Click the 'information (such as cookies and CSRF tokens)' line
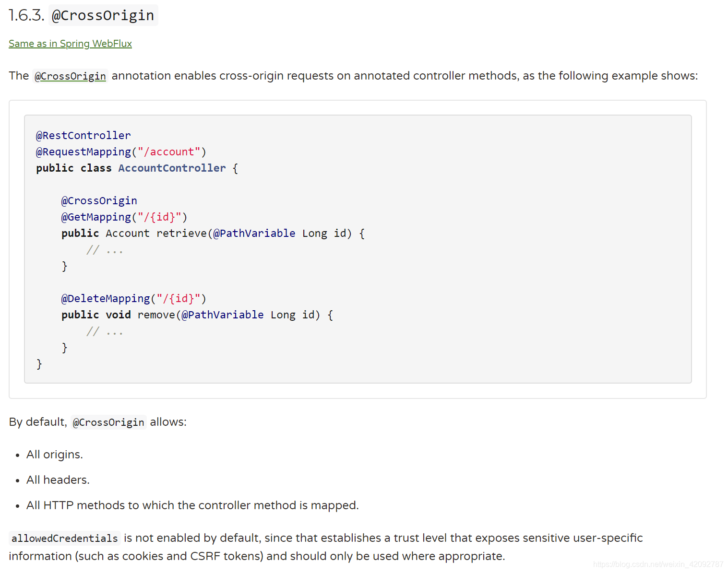Image resolution: width=728 pixels, height=573 pixels. click(x=257, y=556)
